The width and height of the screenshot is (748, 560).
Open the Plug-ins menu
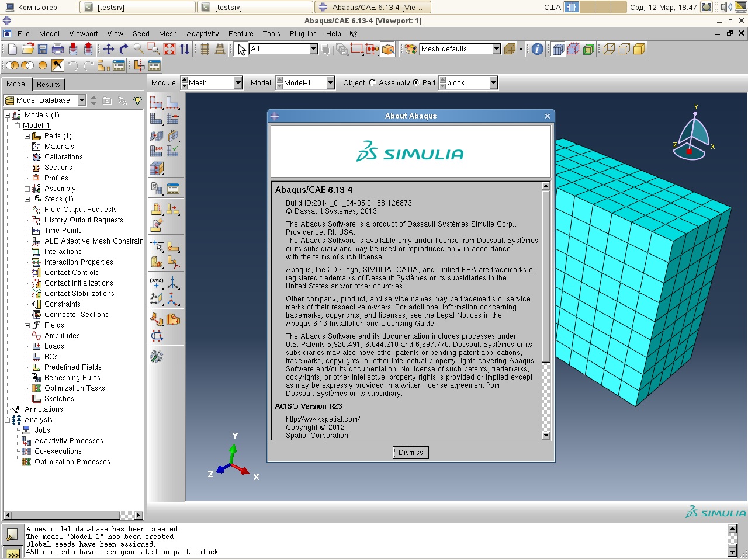(x=303, y=34)
